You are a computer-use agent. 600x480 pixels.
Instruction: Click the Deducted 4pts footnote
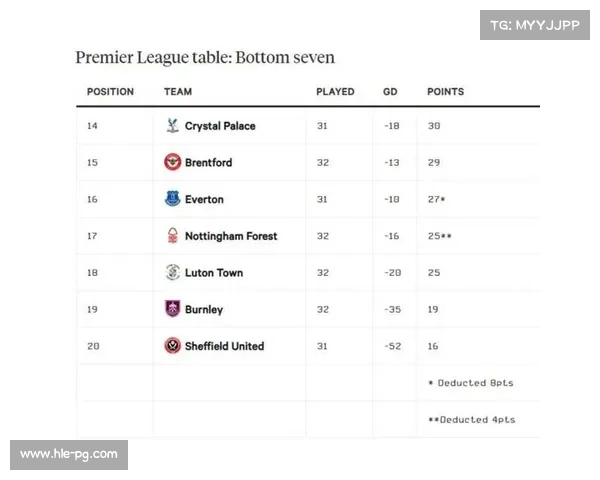471,420
